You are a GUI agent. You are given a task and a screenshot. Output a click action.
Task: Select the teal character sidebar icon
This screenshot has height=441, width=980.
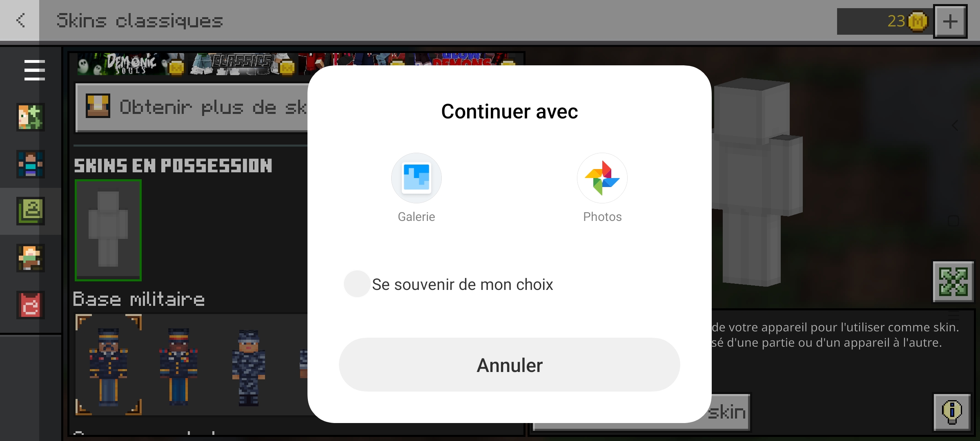[x=31, y=164]
